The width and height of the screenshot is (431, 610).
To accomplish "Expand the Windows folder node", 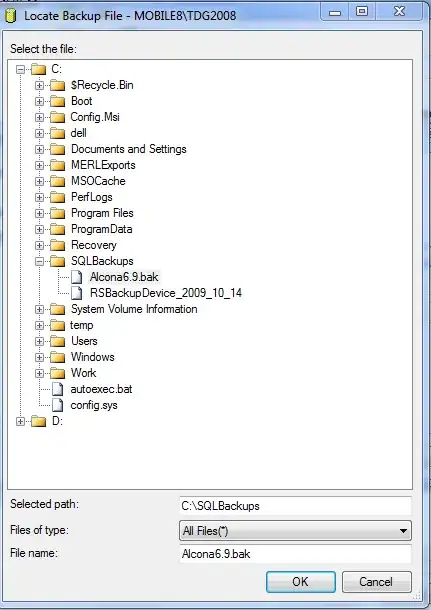I will (39, 357).
